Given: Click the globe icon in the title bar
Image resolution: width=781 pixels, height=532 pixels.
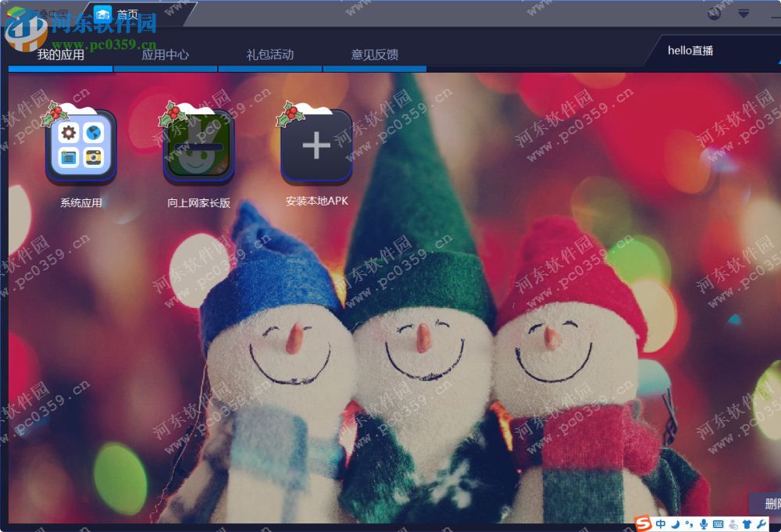Looking at the screenshot, I should (712, 14).
